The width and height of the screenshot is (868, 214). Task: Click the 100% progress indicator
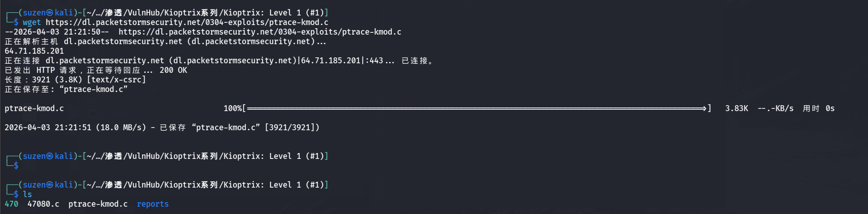pyautogui.click(x=233, y=108)
